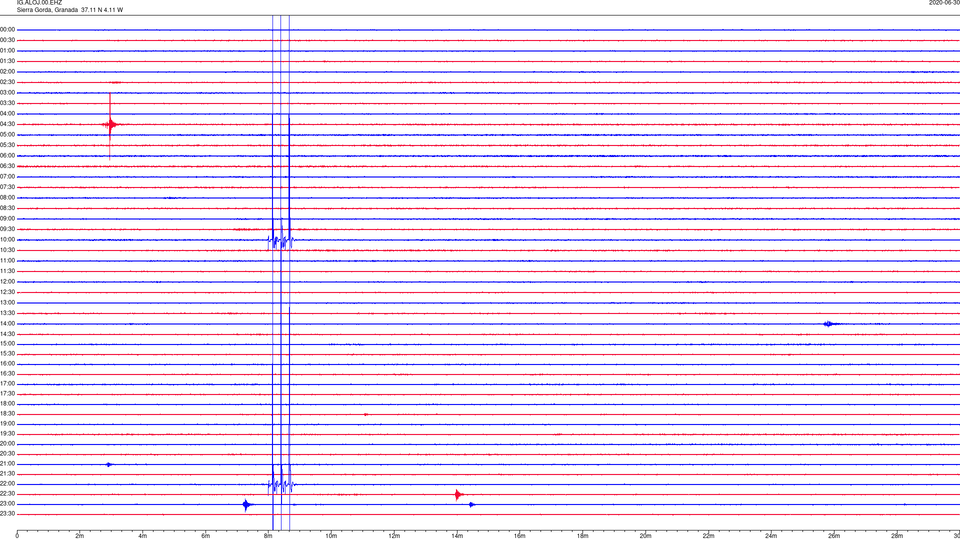Select the 23:00 trace time label
The height and width of the screenshot is (540, 960).
(x=8, y=504)
